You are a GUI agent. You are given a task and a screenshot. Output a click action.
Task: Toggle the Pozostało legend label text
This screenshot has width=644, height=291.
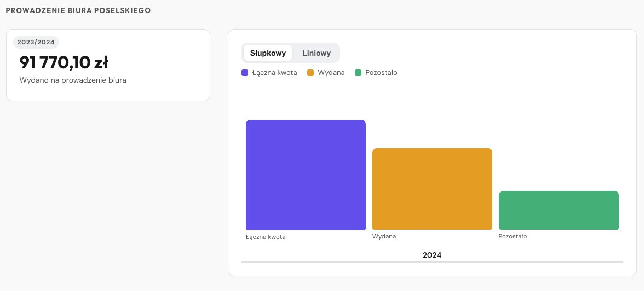381,73
